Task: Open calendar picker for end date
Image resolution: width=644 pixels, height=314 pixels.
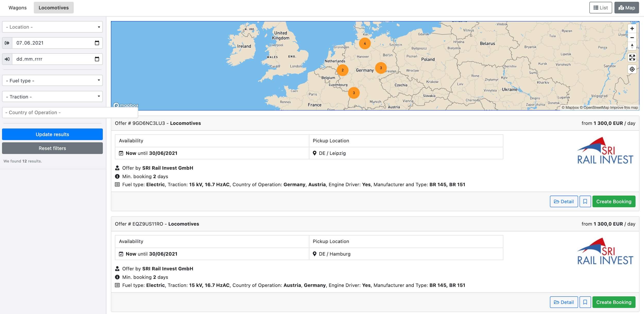Action: (97, 59)
